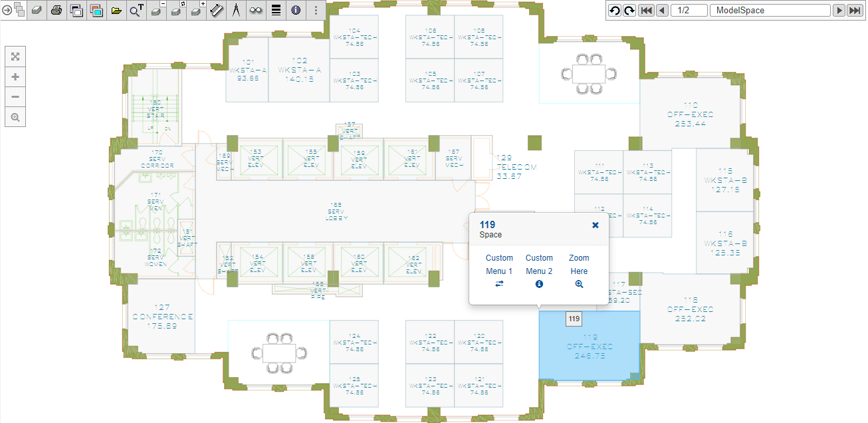Viewport: 868px width, 423px height.
Task: Click Custom Menu 2 in the popup
Action: 539,271
